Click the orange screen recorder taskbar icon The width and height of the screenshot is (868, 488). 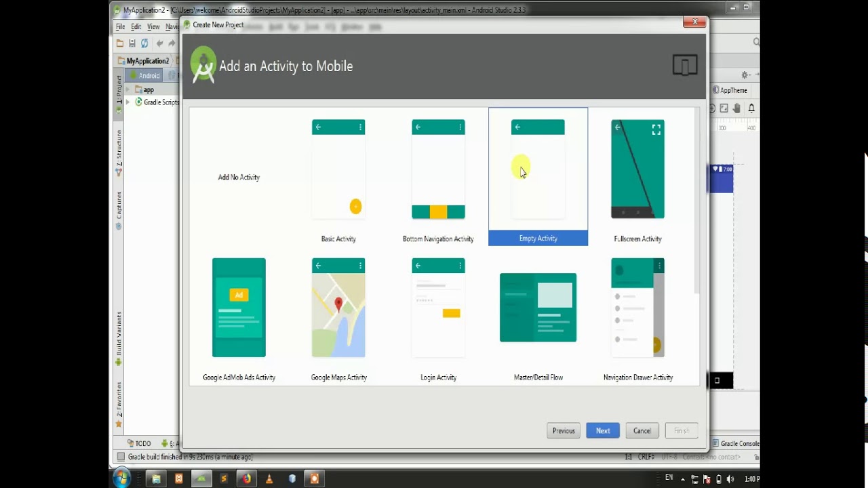tap(314, 479)
